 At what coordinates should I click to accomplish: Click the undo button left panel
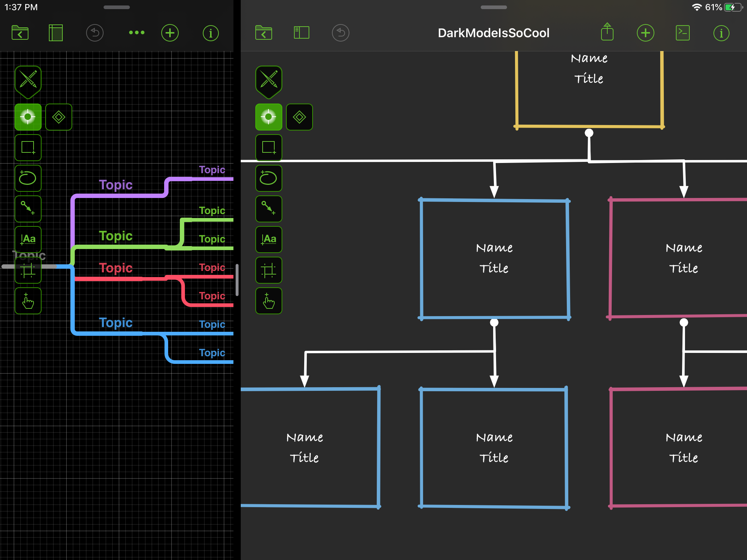95,33
